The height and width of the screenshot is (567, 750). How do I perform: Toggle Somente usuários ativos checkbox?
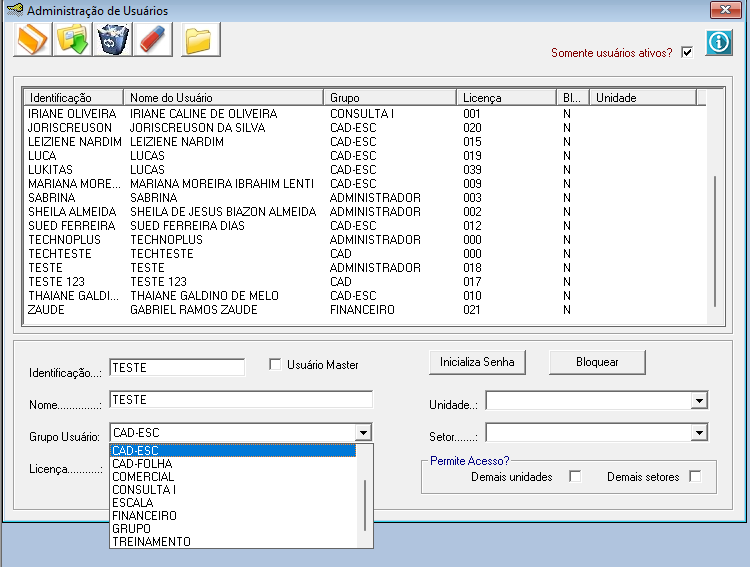tap(687, 52)
